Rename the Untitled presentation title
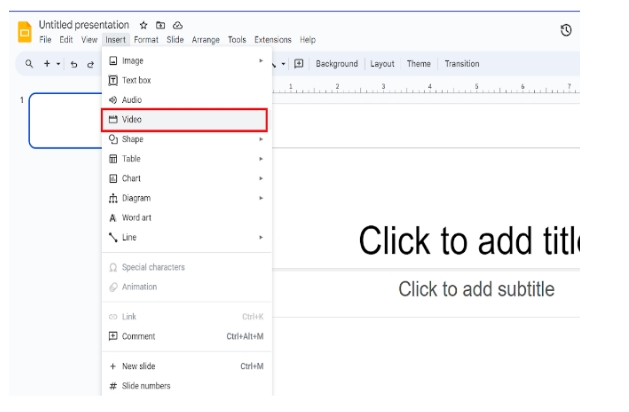629x412 pixels. (84, 25)
